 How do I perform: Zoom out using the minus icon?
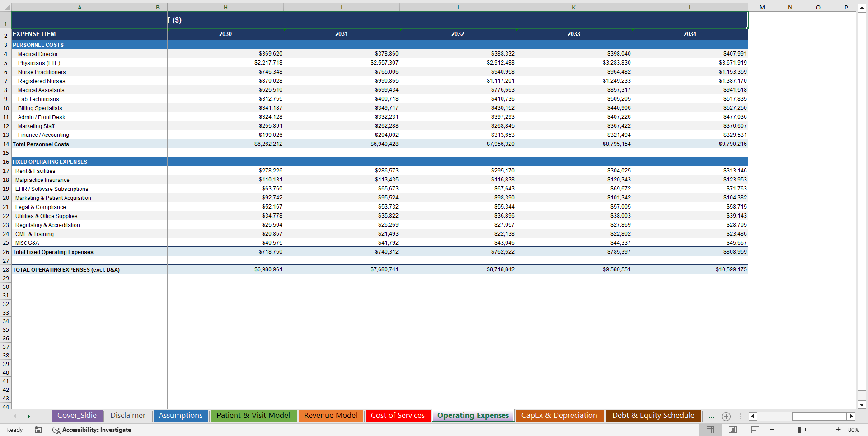click(773, 430)
